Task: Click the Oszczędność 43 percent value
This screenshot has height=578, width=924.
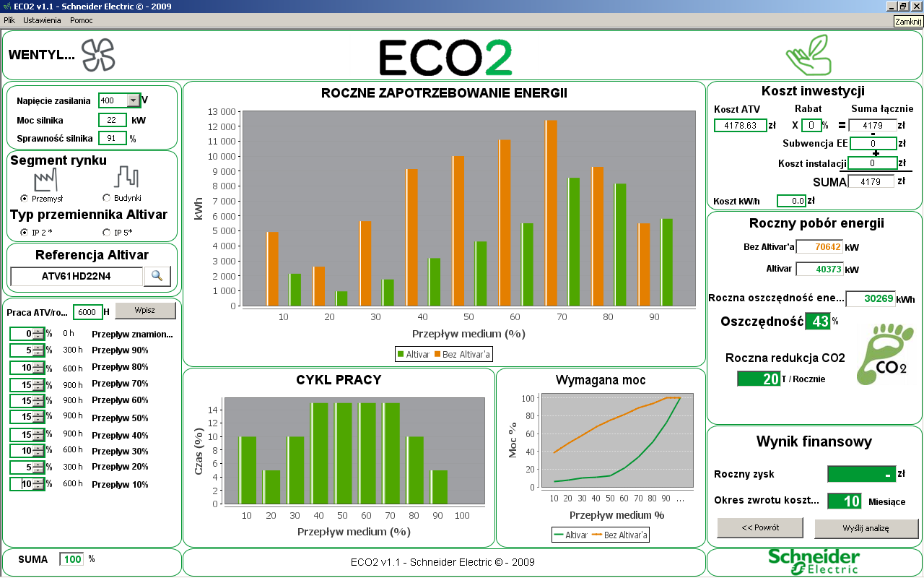Action: tap(819, 322)
